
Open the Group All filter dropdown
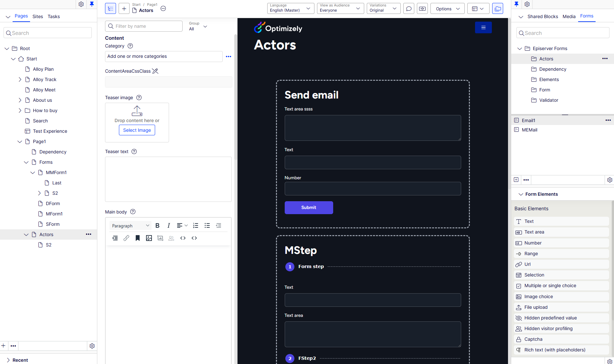coord(198,26)
